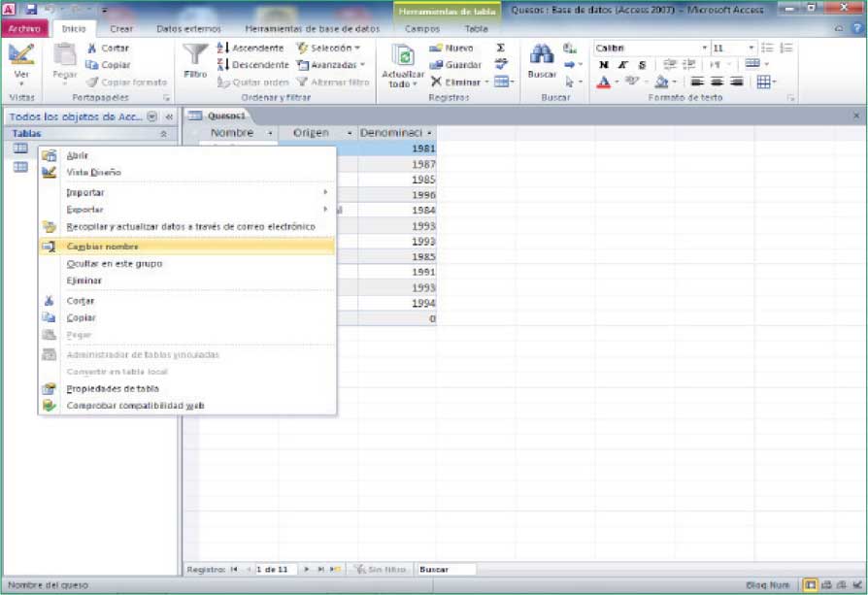868x595 pixels.
Task: Toggle bold formatting (N)
Action: pyautogui.click(x=603, y=65)
